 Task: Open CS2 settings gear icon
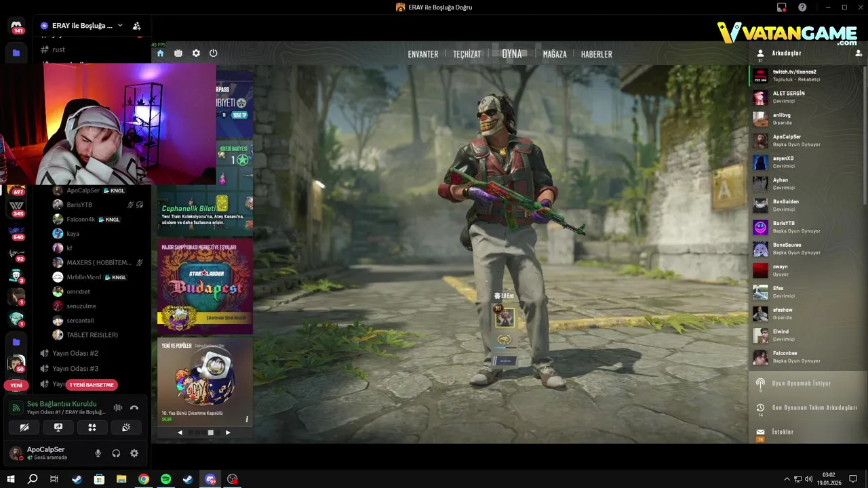pyautogui.click(x=196, y=53)
